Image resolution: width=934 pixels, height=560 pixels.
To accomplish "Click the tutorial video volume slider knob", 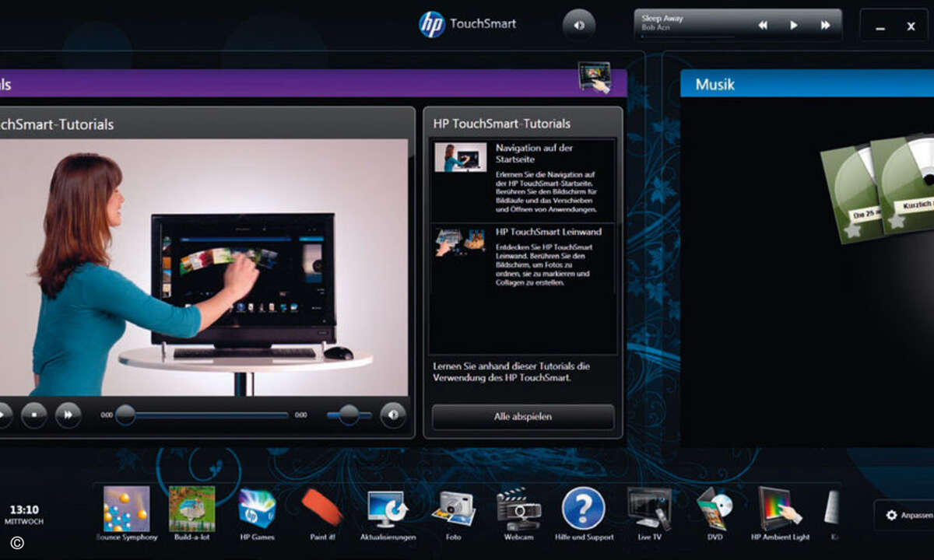I will coord(349,415).
